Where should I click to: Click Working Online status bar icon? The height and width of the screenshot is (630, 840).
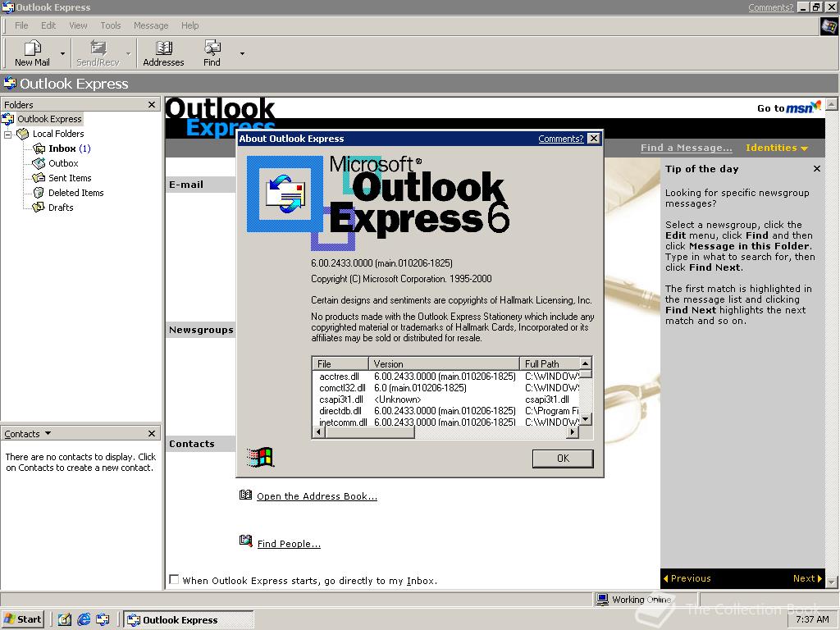pyautogui.click(x=602, y=599)
